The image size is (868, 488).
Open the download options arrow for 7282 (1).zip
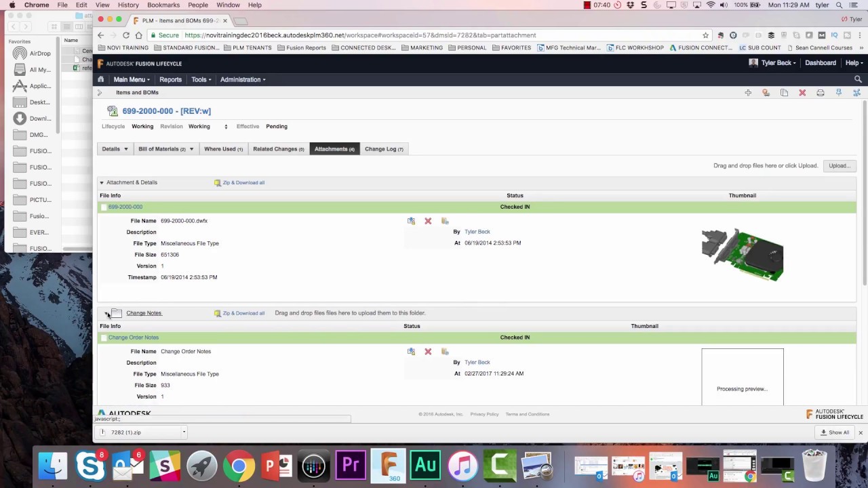184,432
